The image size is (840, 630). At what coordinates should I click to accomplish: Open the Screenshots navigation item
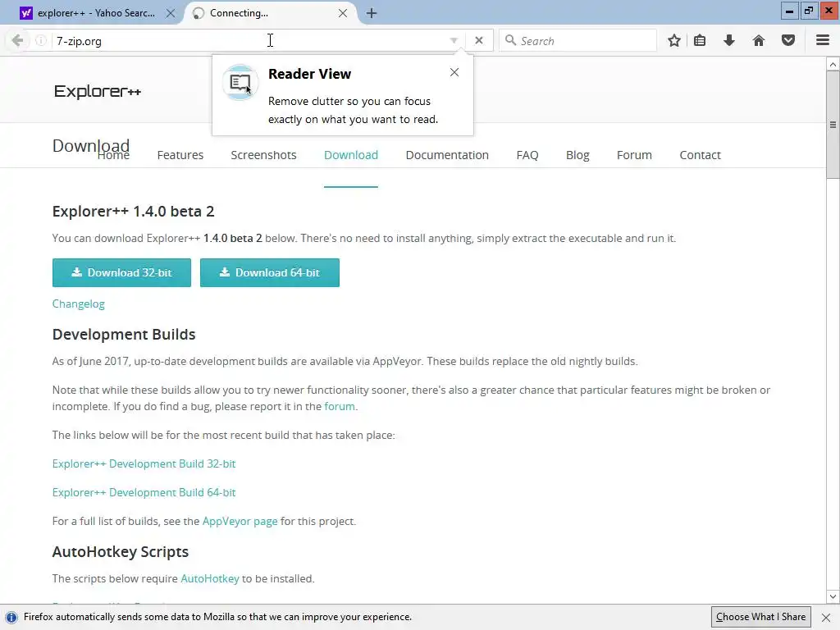coord(263,155)
